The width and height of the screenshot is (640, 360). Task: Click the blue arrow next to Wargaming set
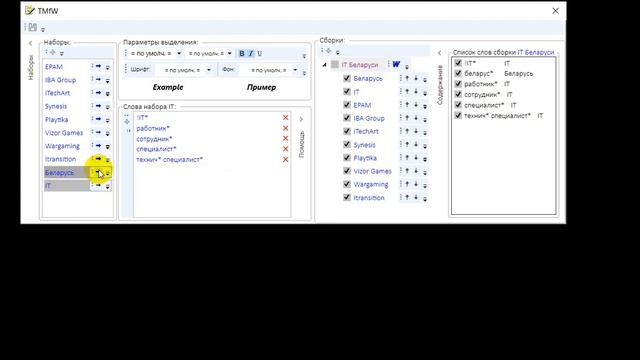[98, 145]
